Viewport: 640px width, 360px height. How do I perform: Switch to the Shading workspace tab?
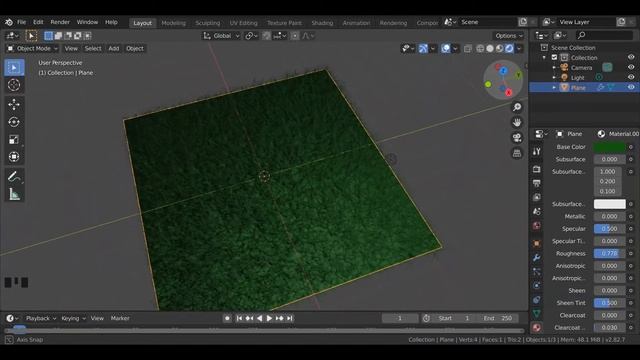pos(322,23)
